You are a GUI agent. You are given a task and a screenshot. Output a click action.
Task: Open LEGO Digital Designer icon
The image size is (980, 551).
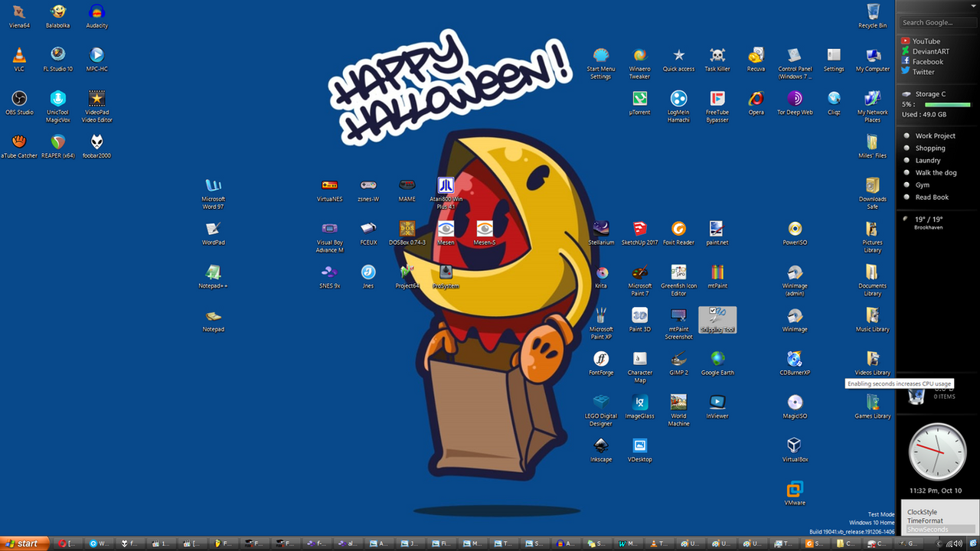coord(601,410)
